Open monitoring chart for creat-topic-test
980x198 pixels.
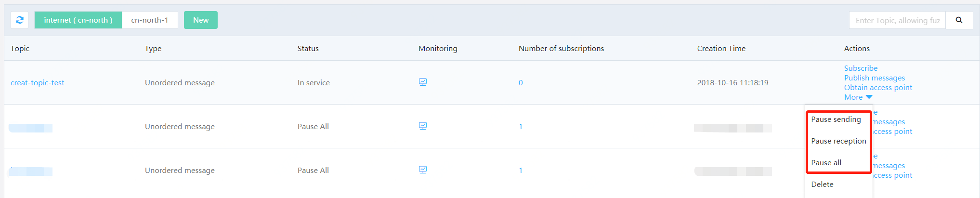pos(423,82)
